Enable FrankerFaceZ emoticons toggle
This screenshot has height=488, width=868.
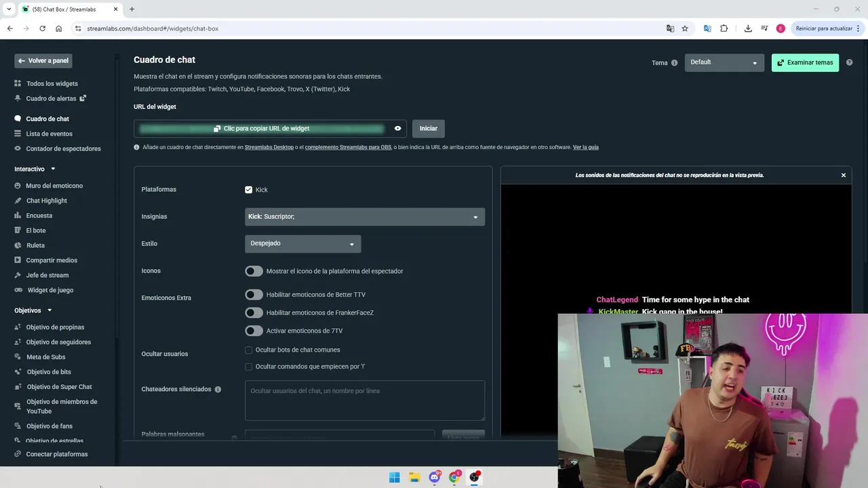pos(254,313)
